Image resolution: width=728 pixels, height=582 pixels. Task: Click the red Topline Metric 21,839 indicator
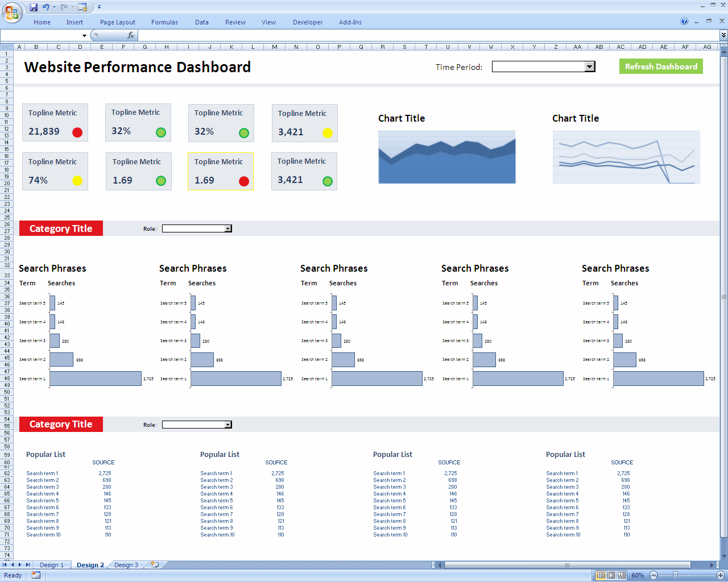[x=77, y=132]
